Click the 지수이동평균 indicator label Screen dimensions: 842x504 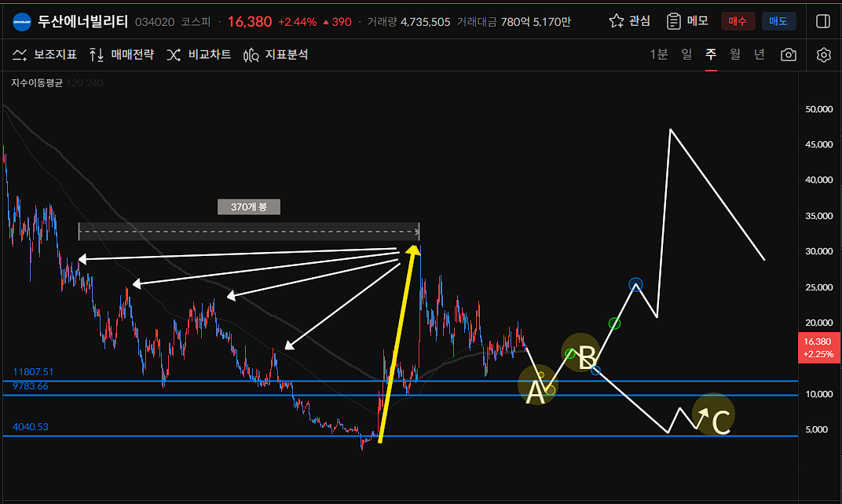click(x=37, y=83)
